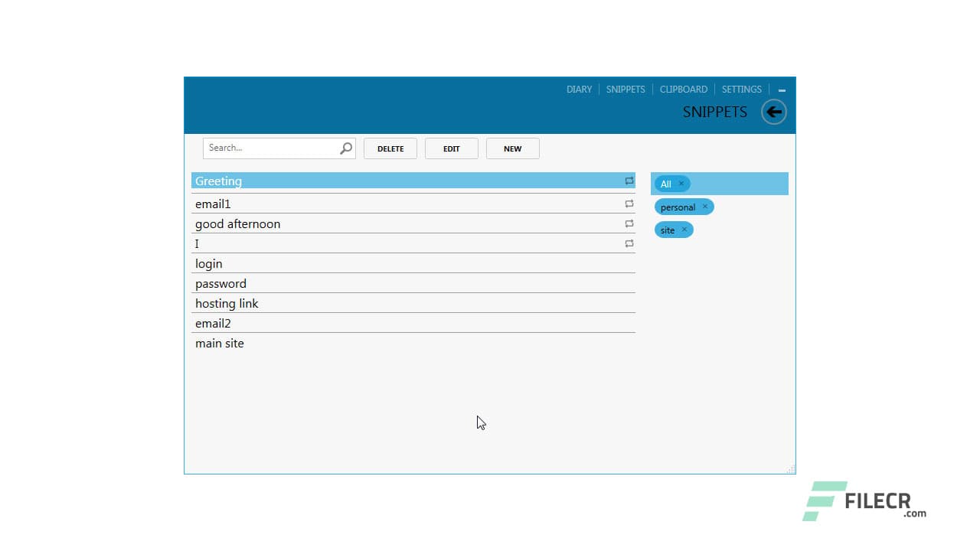Open the SETTINGS section
Screen dimensions: 980x551
pyautogui.click(x=741, y=89)
